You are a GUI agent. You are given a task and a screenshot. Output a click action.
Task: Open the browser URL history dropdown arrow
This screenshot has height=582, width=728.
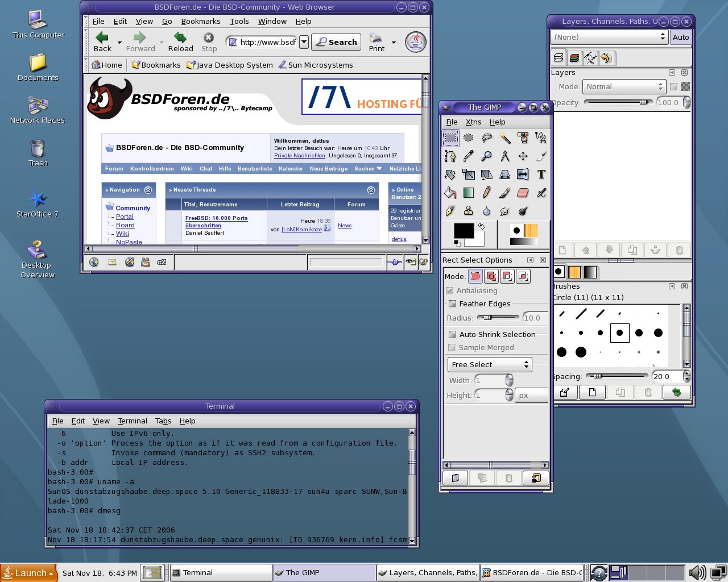pos(304,41)
